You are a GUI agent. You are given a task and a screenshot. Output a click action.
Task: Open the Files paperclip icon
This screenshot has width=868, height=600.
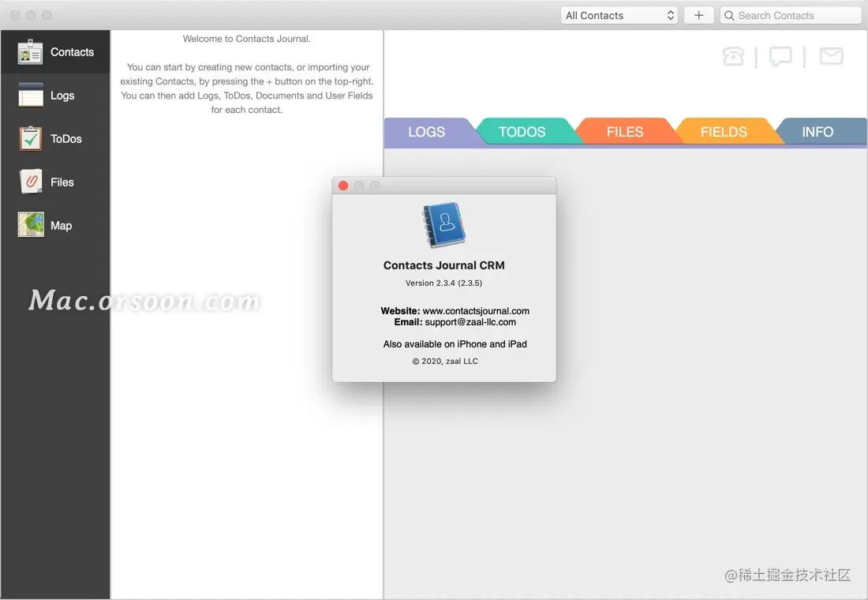(x=31, y=182)
